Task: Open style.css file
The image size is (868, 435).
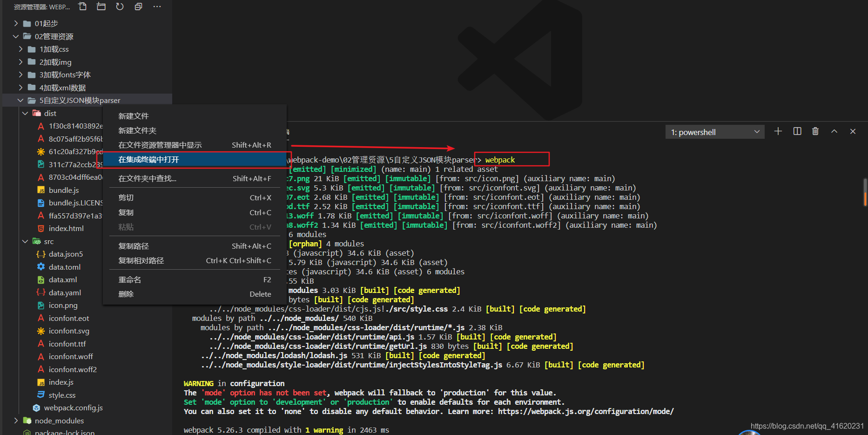Action: coord(62,395)
